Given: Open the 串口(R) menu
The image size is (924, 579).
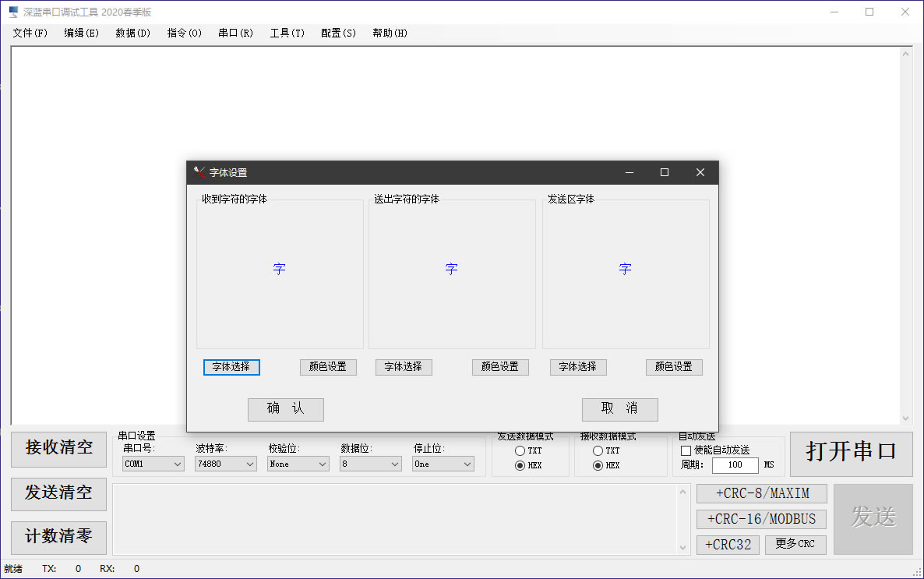Looking at the screenshot, I should 235,33.
